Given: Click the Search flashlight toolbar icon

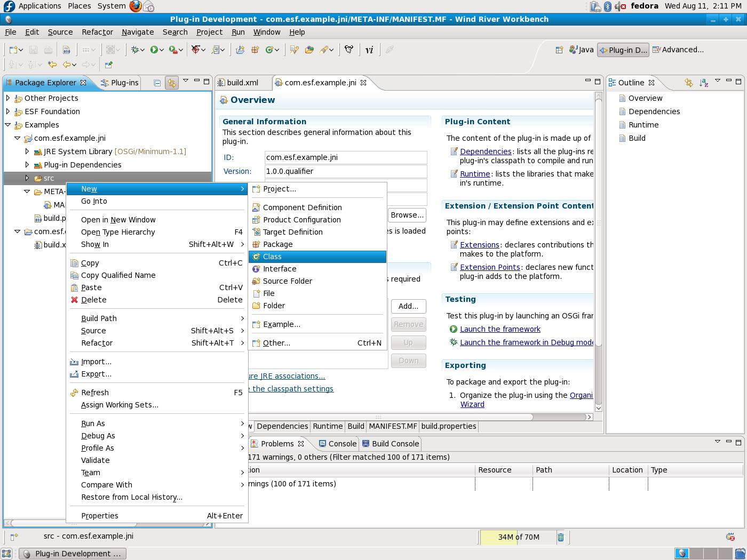Looking at the screenshot, I should (324, 50).
